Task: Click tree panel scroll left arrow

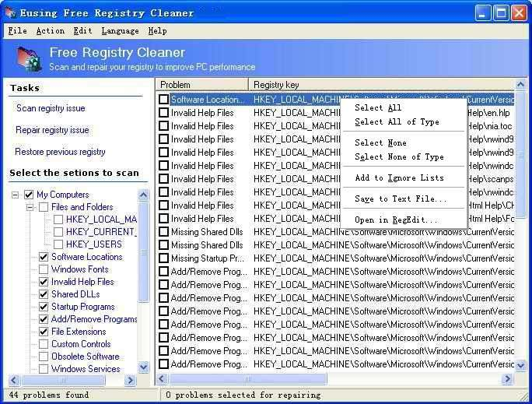Action: (14, 380)
